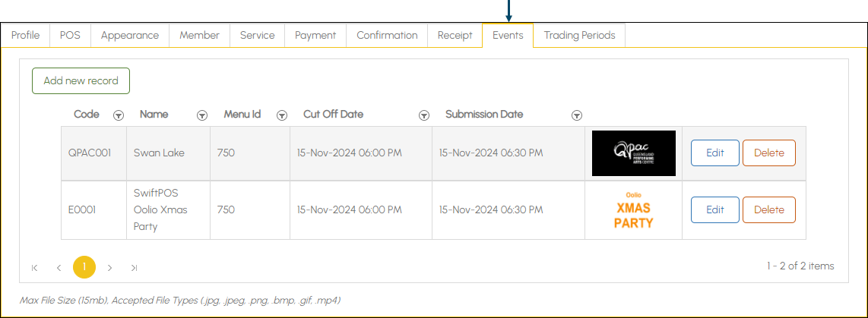
Task: Click Swan Lake submission date cell
Action: click(x=508, y=153)
